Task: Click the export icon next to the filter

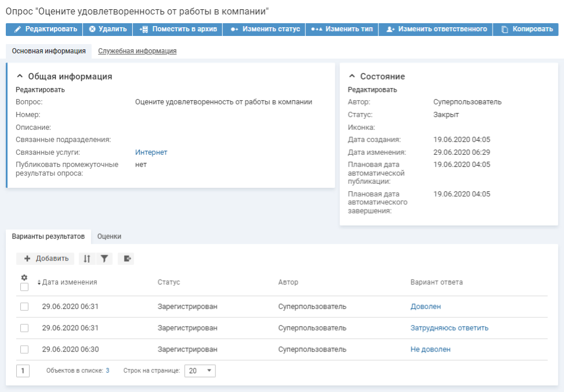Action: (126, 259)
